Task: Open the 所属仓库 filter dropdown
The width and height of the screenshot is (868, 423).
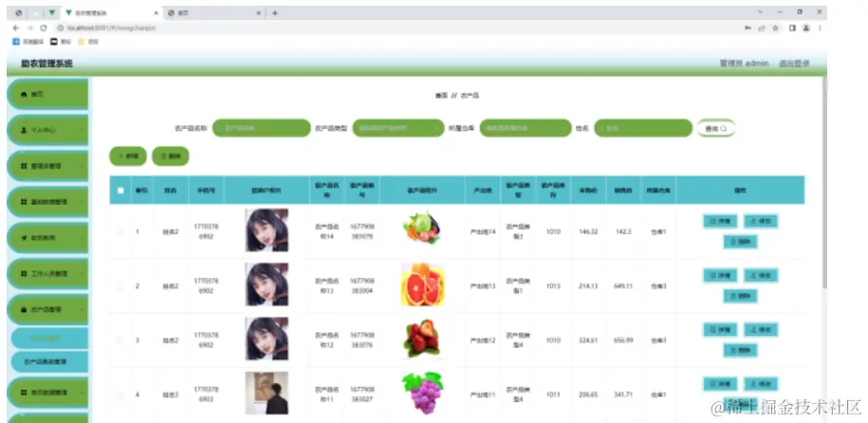Action: (526, 128)
